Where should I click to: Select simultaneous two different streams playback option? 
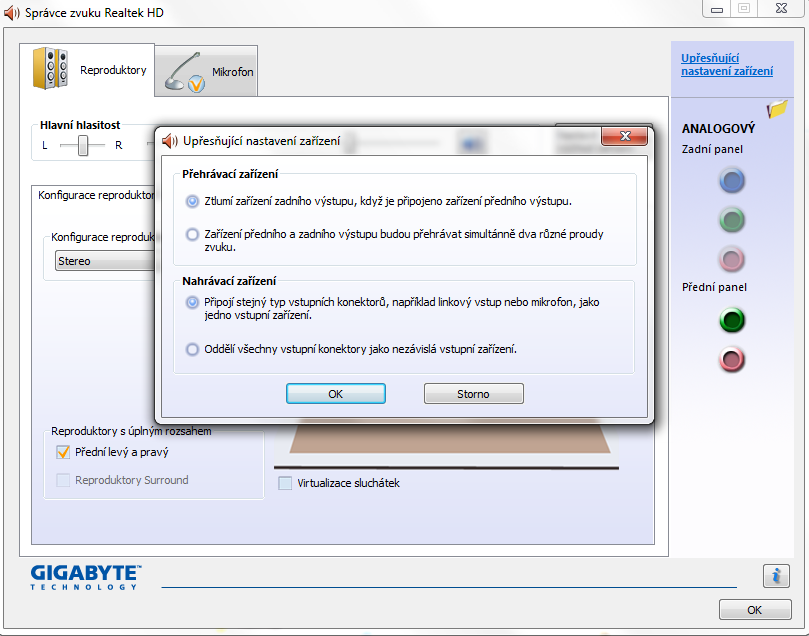click(192, 235)
